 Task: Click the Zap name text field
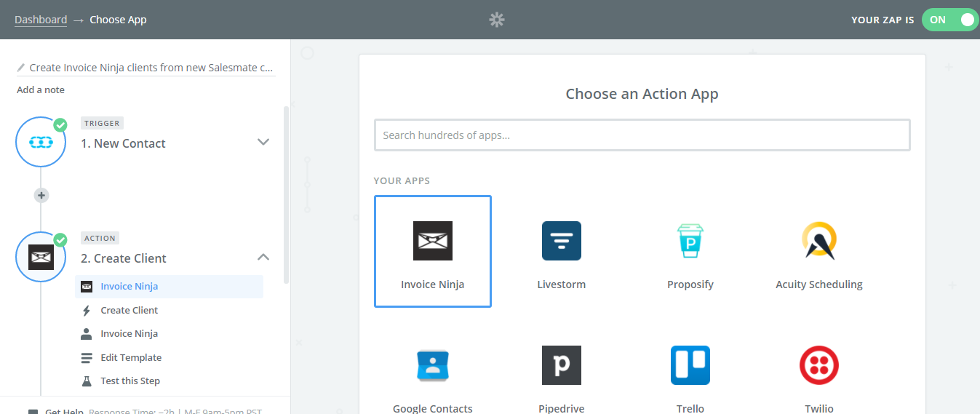tap(152, 68)
